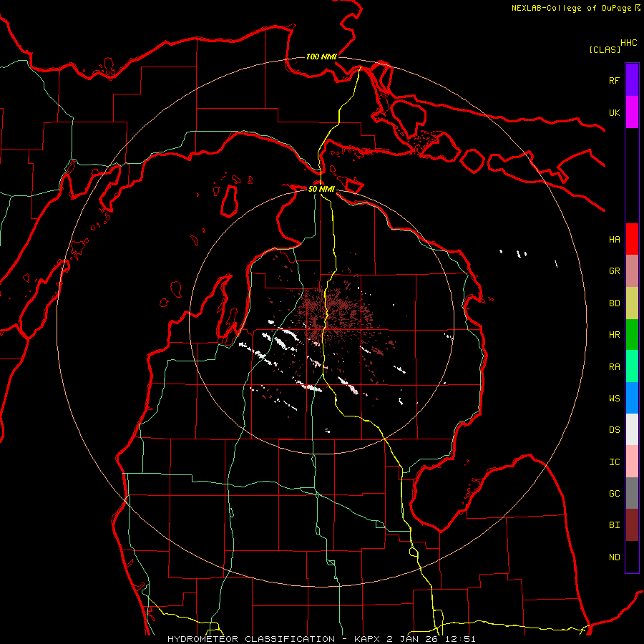Click the GC legend label
The width and height of the screenshot is (644, 644).
[614, 493]
